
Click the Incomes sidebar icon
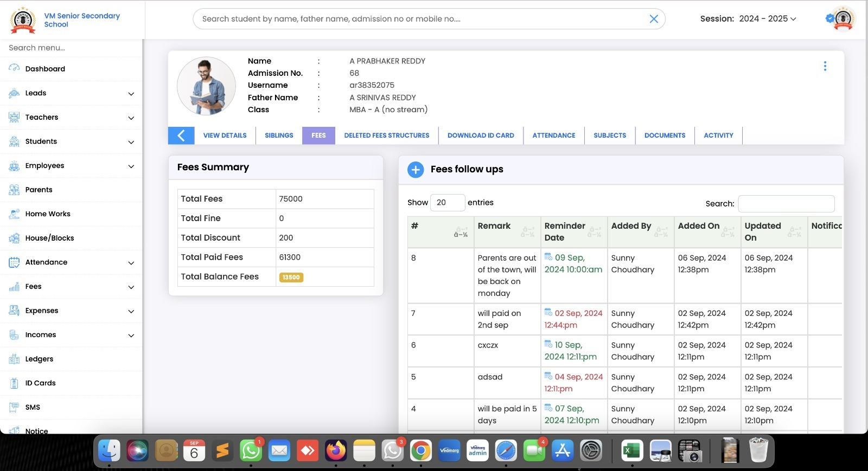tap(14, 335)
